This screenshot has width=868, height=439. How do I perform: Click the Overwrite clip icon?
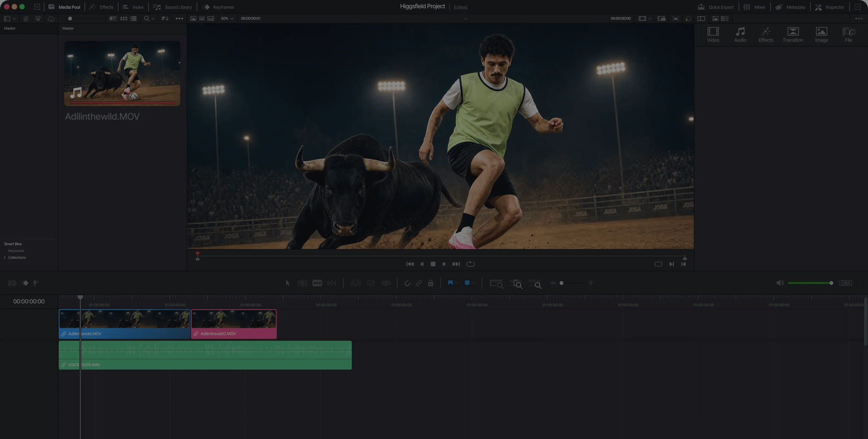371,283
